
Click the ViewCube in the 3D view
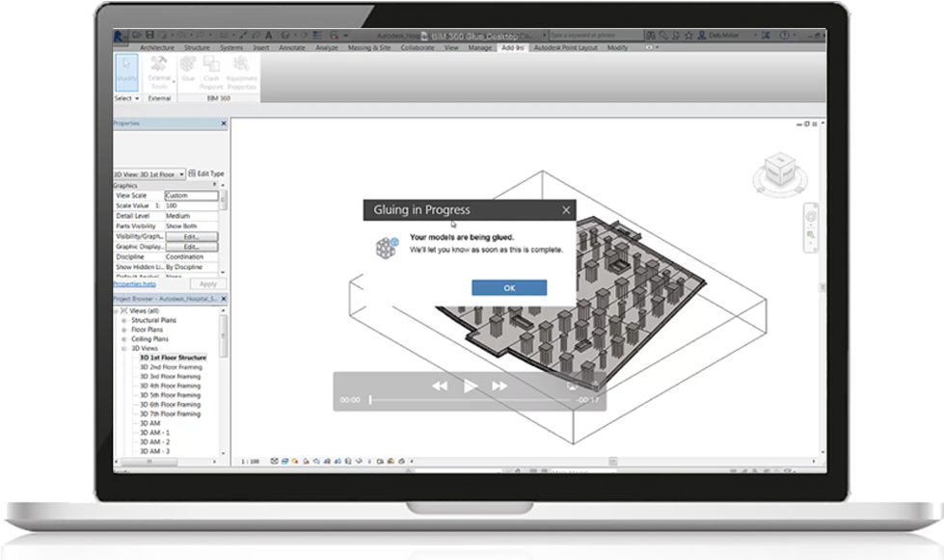pyautogui.click(x=780, y=171)
